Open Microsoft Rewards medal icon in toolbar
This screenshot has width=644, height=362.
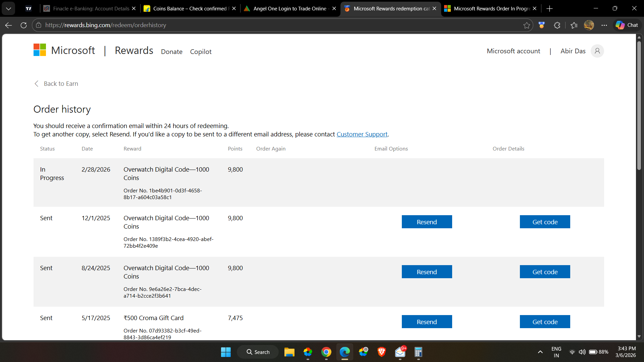[541, 25]
